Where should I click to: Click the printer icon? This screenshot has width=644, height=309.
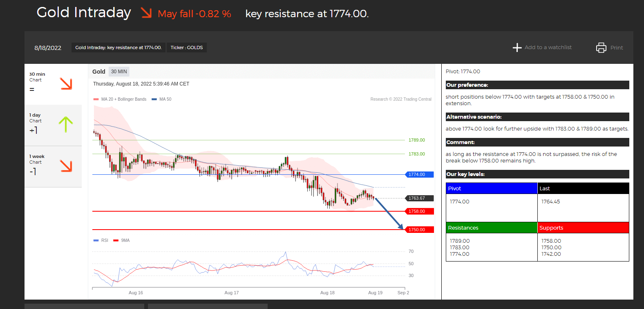pyautogui.click(x=601, y=47)
